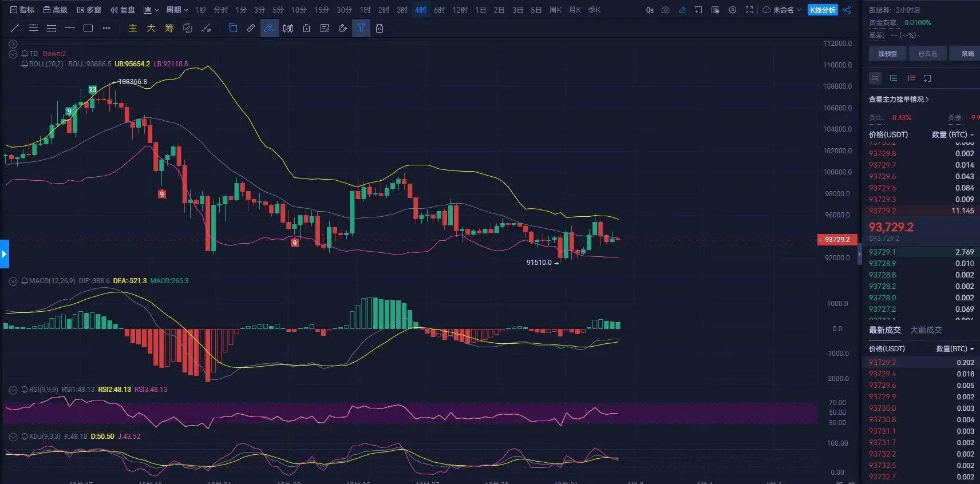Image resolution: width=980 pixels, height=484 pixels.
Task: Click the 加预警 add alert button
Action: [x=888, y=54]
